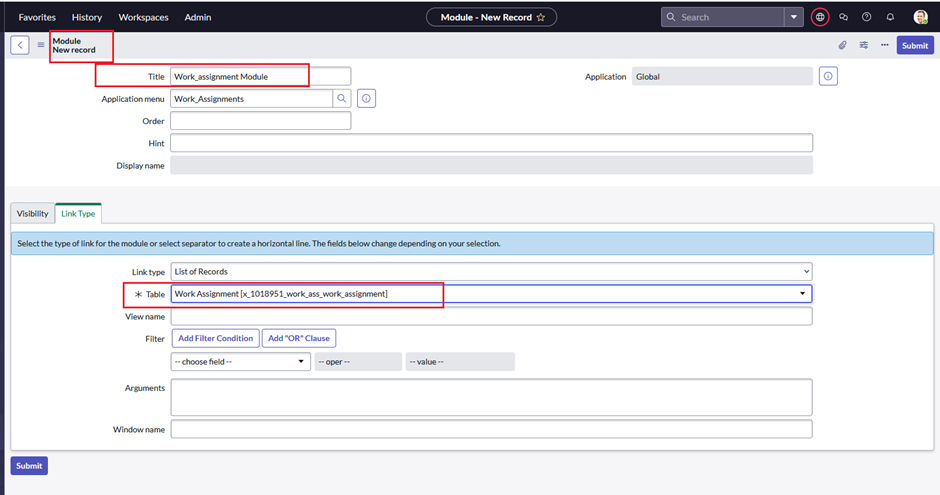The width and height of the screenshot is (940, 495).
Task: Expand the 'choose field' filter dropdown
Action: (241, 362)
